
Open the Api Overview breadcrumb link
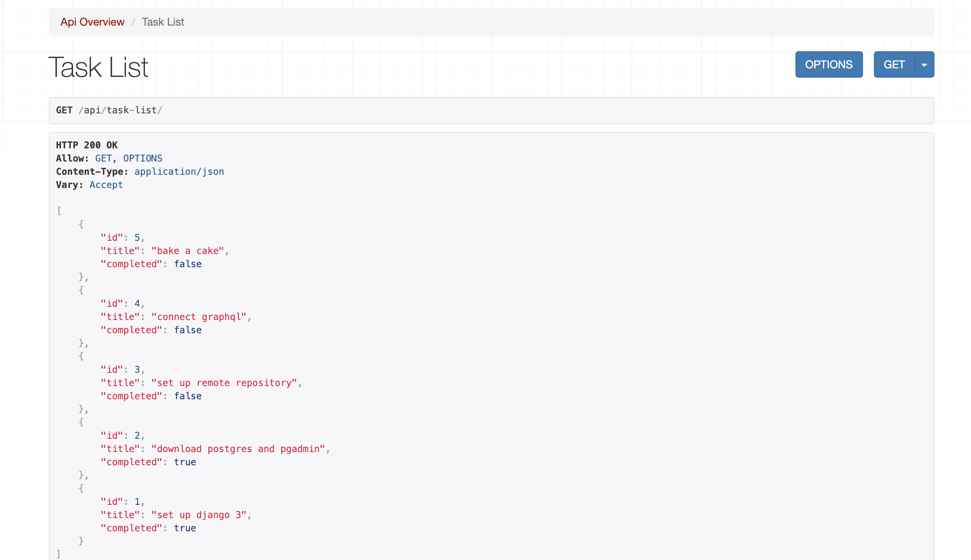pyautogui.click(x=92, y=22)
